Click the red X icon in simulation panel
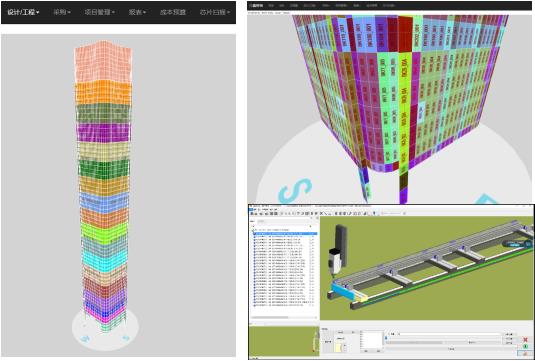 pyautogui.click(x=525, y=340)
